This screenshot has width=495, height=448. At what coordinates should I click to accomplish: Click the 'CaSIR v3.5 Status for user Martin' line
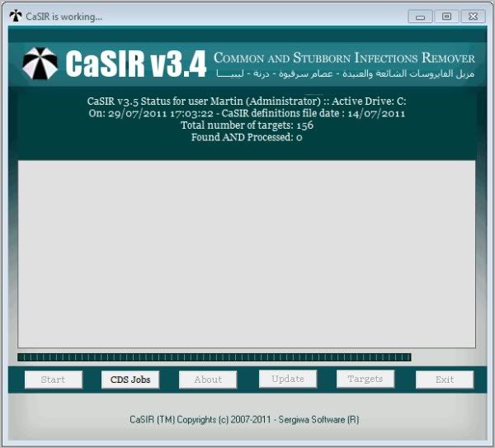tap(247, 101)
